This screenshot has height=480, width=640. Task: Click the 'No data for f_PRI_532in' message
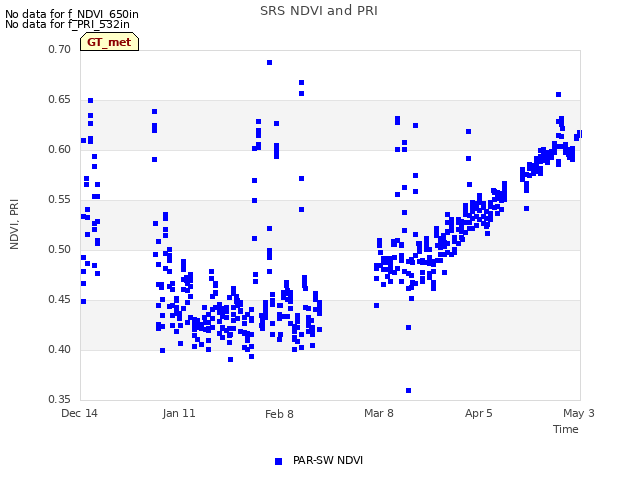67,24
